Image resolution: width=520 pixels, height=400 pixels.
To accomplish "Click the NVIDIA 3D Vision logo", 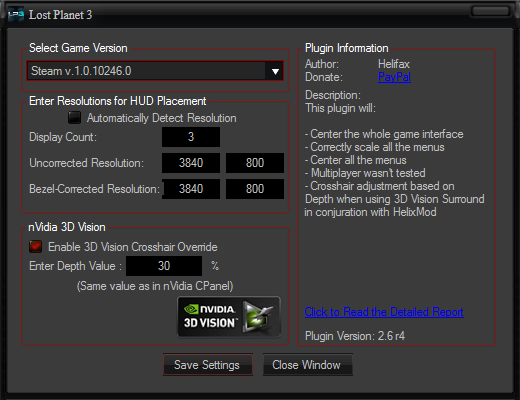I will click(229, 317).
